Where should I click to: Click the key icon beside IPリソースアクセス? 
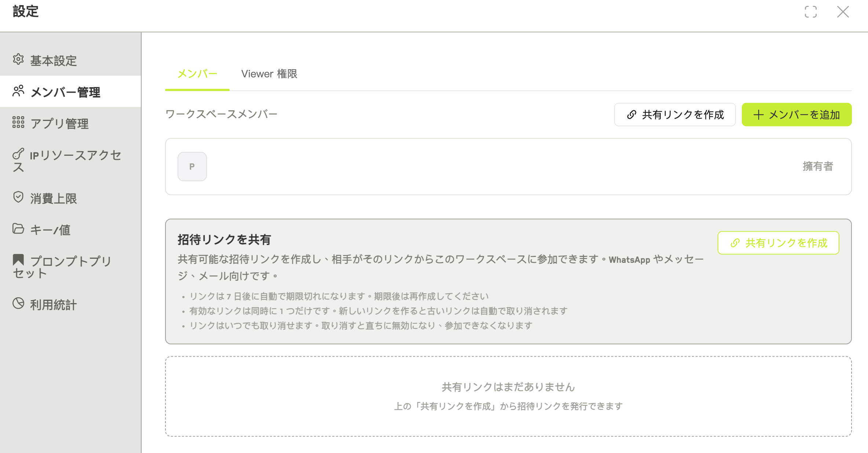tap(18, 154)
